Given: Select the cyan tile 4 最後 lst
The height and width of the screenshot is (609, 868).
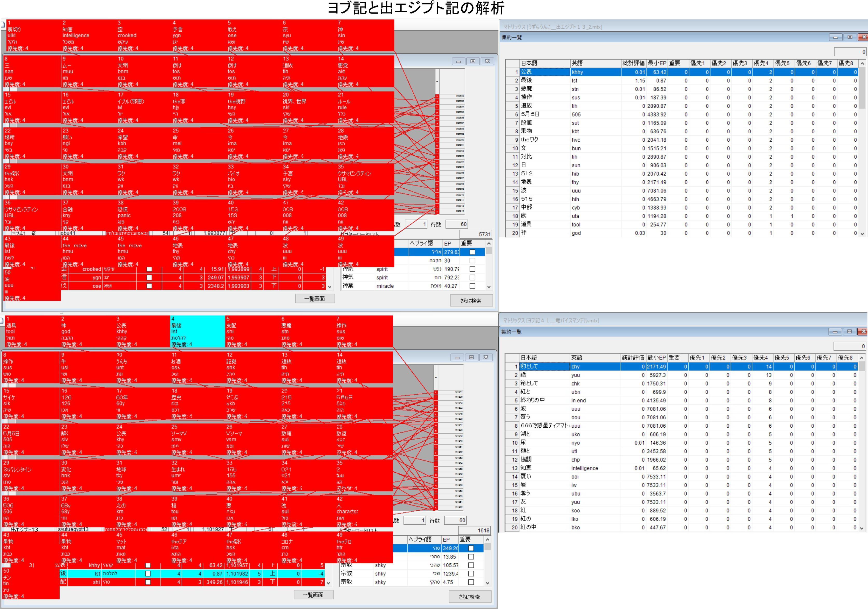Looking at the screenshot, I should pos(197,331).
